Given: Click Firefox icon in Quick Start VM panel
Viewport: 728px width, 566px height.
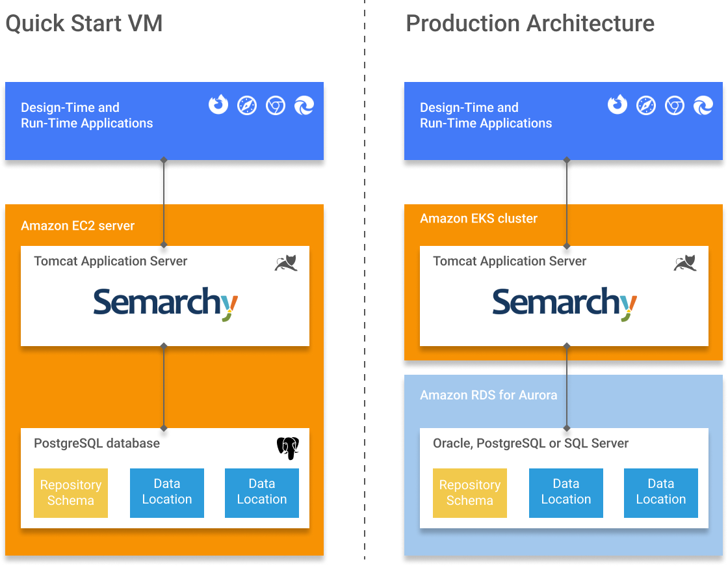Looking at the screenshot, I should coord(218,105).
